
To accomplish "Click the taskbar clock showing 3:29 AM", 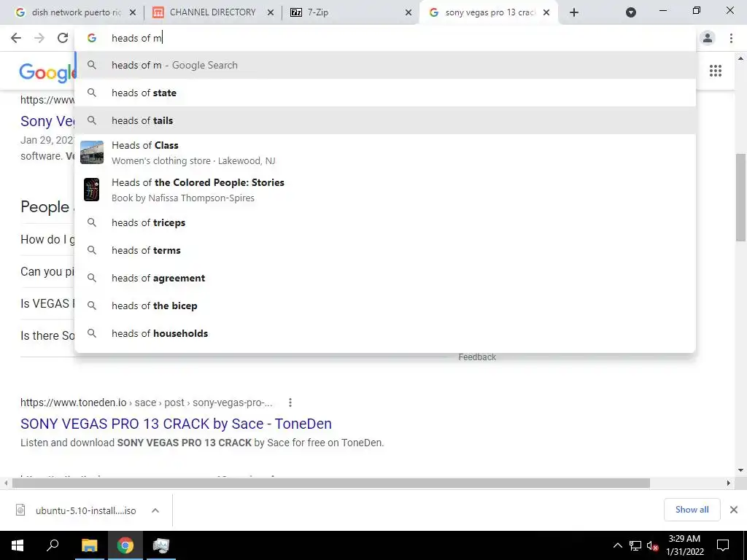I will point(684,545).
